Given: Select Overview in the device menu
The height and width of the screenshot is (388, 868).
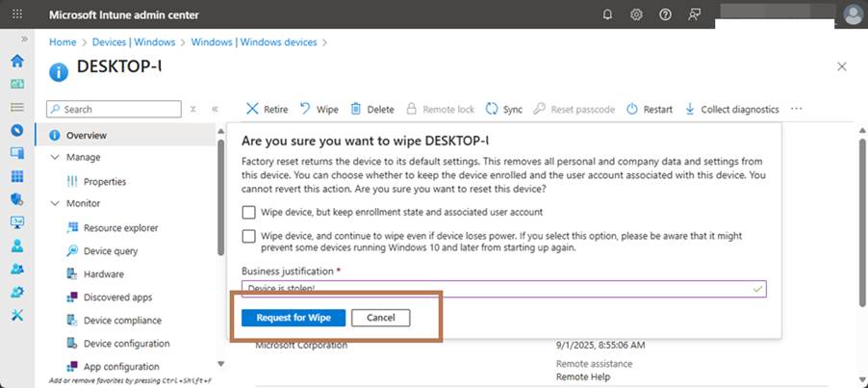Looking at the screenshot, I should 87,136.
